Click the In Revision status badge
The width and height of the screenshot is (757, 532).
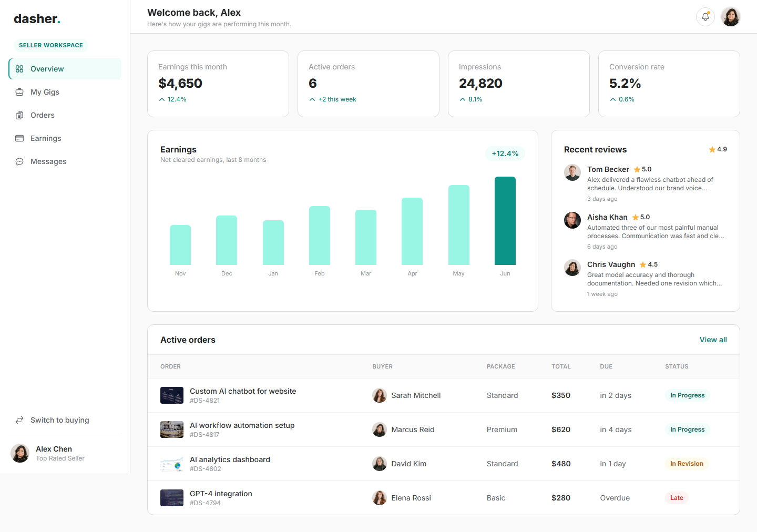687,464
